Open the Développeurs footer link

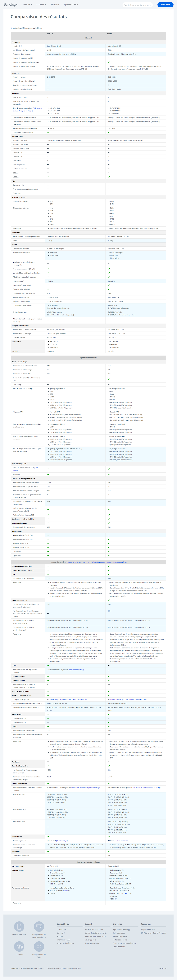(x=90, y=940)
